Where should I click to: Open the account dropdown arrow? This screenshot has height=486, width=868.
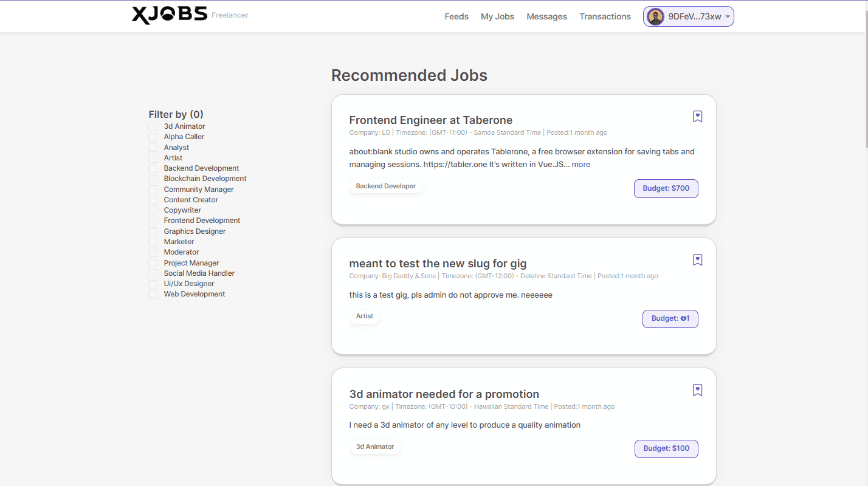click(x=728, y=17)
